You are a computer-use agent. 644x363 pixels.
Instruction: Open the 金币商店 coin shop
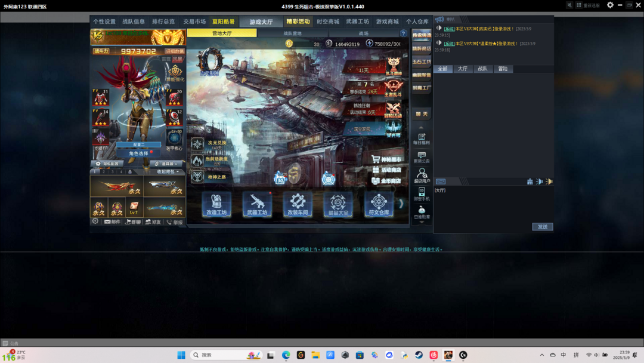tap(386, 180)
